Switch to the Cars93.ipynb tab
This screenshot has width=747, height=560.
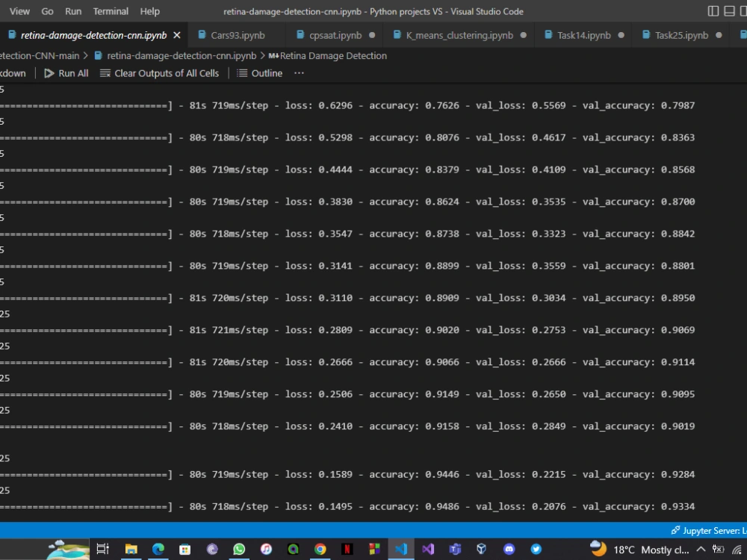click(238, 35)
